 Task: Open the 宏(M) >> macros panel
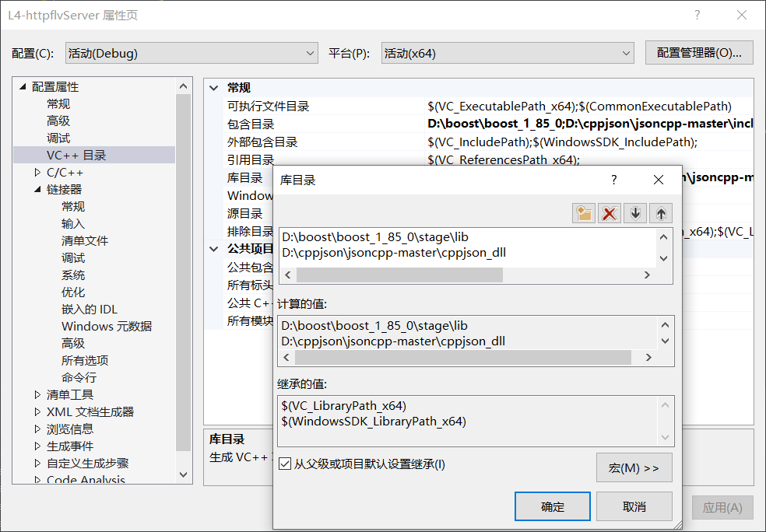[634, 467]
